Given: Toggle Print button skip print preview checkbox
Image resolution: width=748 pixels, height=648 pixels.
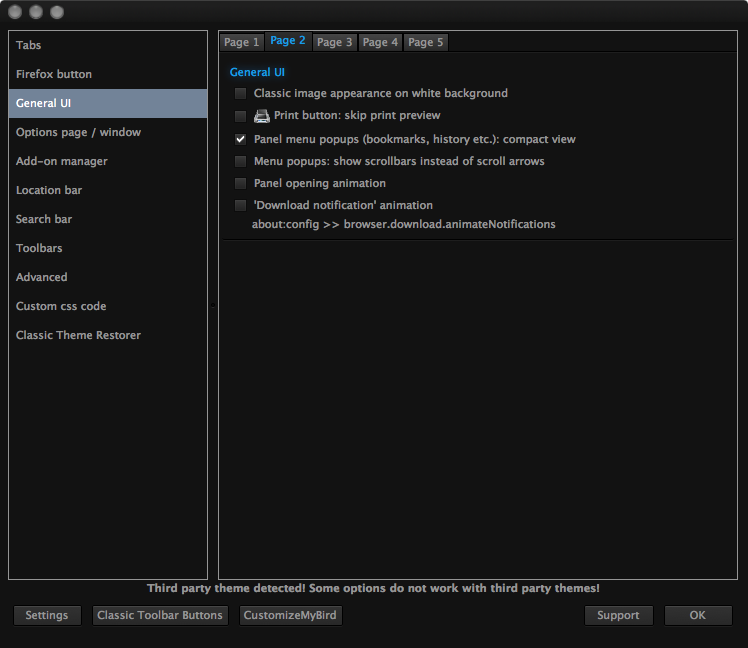Looking at the screenshot, I should [x=240, y=116].
